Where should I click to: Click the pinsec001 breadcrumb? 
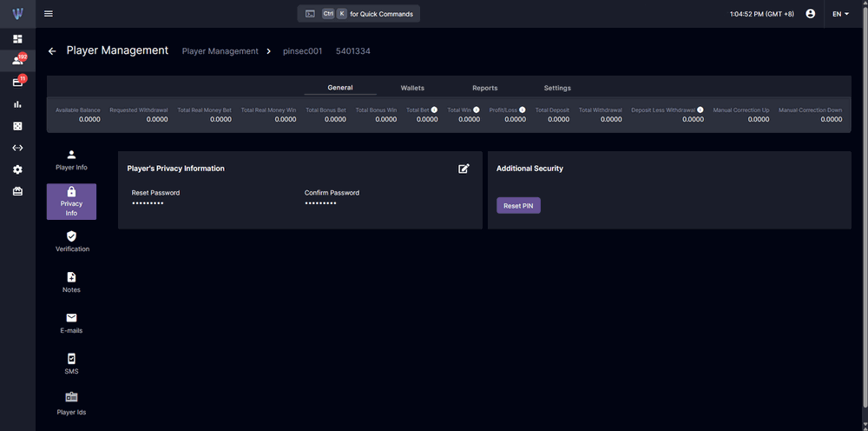302,51
